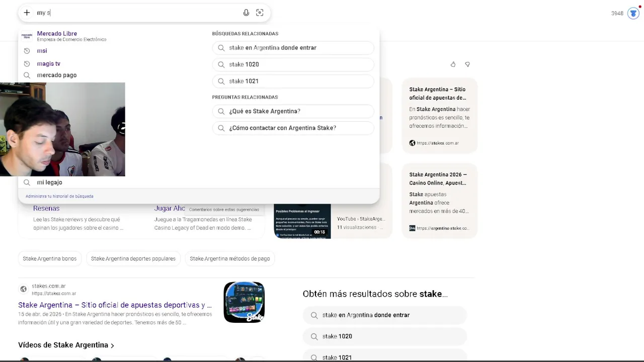
Task: Focus the search text field
Action: 136,13
